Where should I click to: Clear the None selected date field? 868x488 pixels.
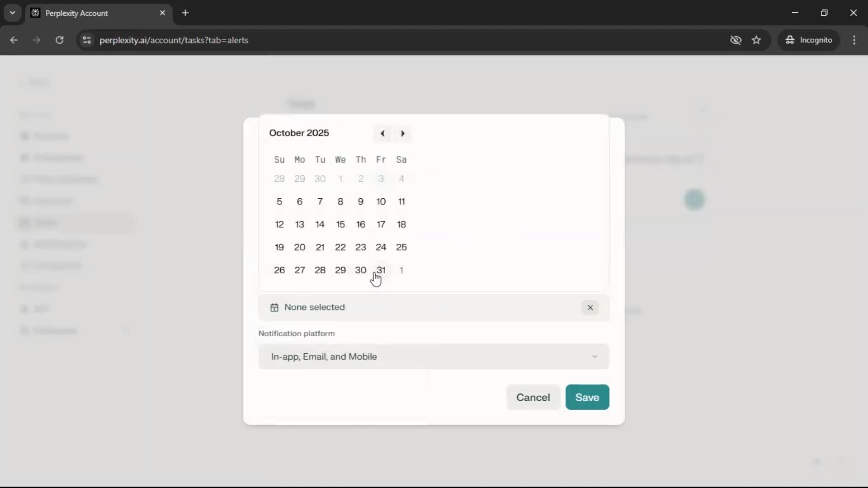pyautogui.click(x=590, y=308)
